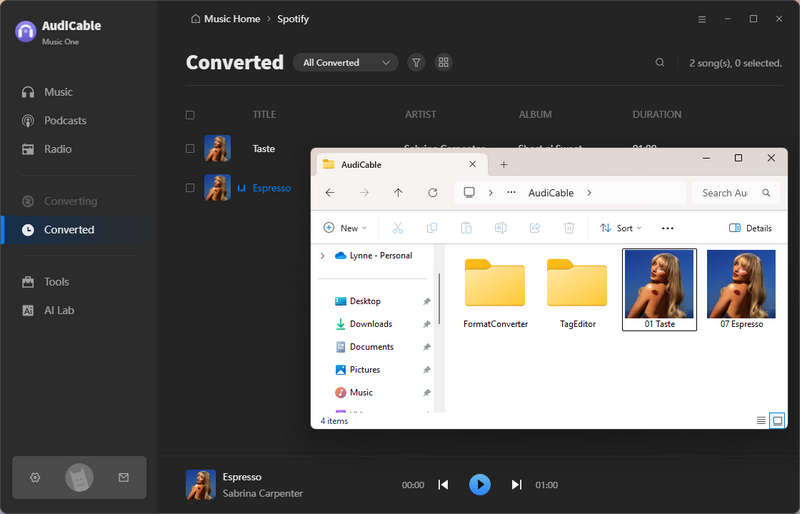Open the Music section in AudiCable sidebar

click(x=47, y=92)
